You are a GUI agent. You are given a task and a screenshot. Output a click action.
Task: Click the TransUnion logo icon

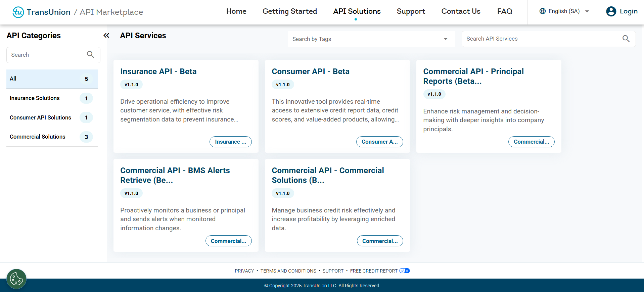18,12
